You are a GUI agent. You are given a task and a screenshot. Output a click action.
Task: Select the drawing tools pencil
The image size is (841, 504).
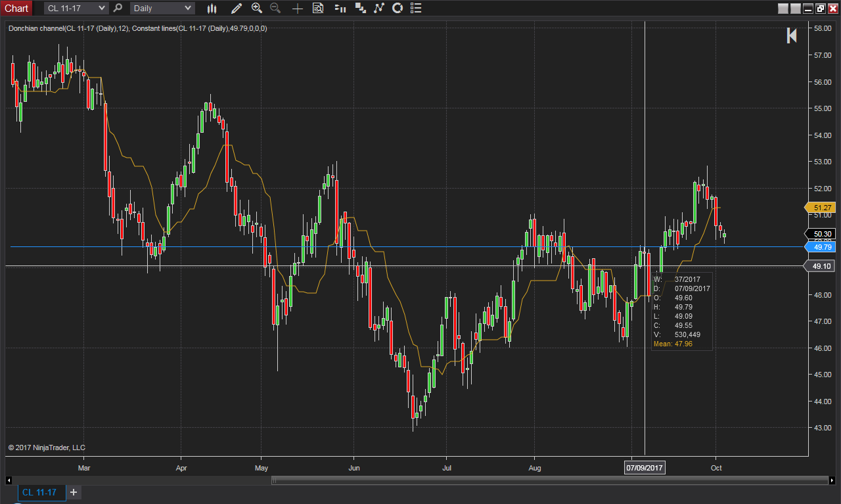pos(236,9)
